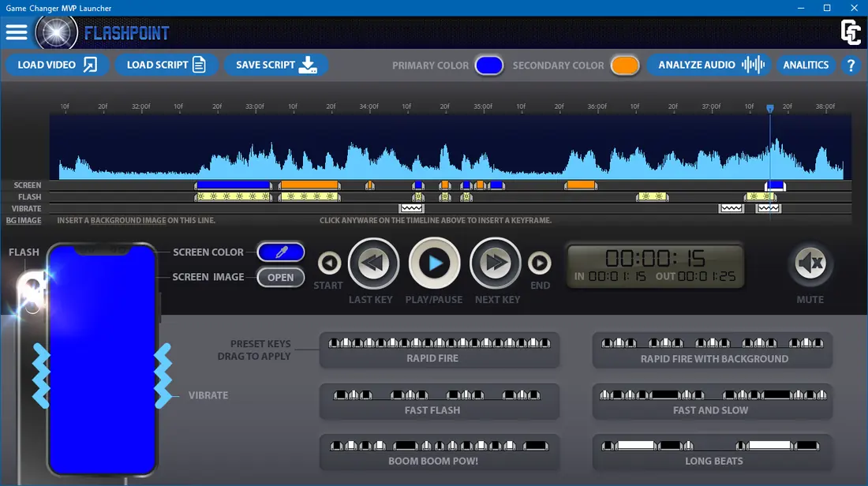Toggle right vibrate zigzag on phone

click(x=163, y=376)
